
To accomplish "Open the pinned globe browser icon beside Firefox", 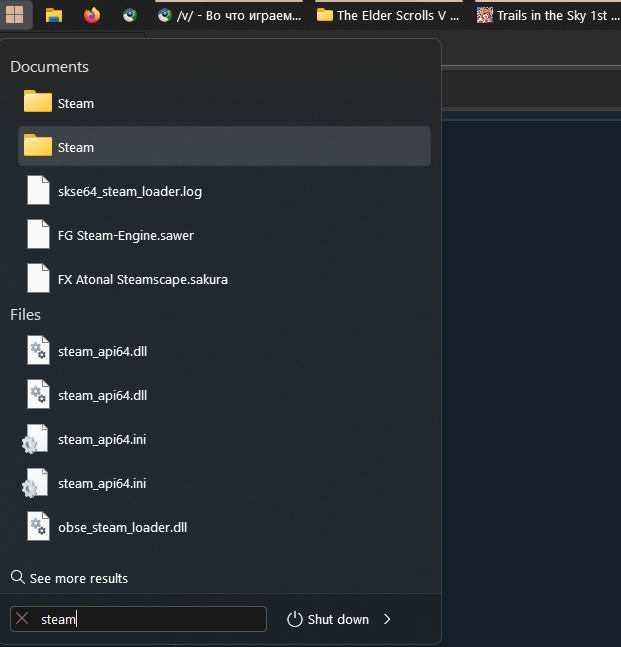I will click(130, 15).
